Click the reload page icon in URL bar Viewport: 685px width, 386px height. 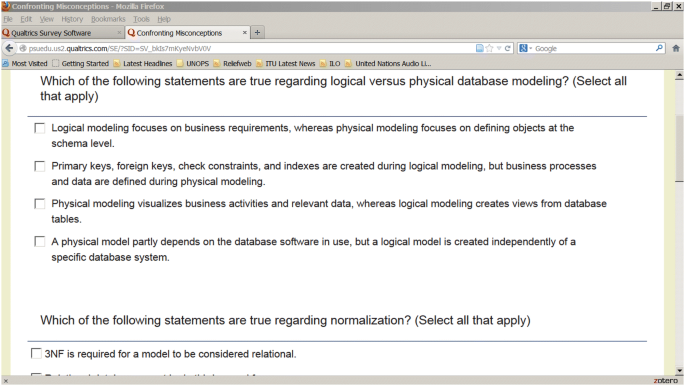point(508,48)
